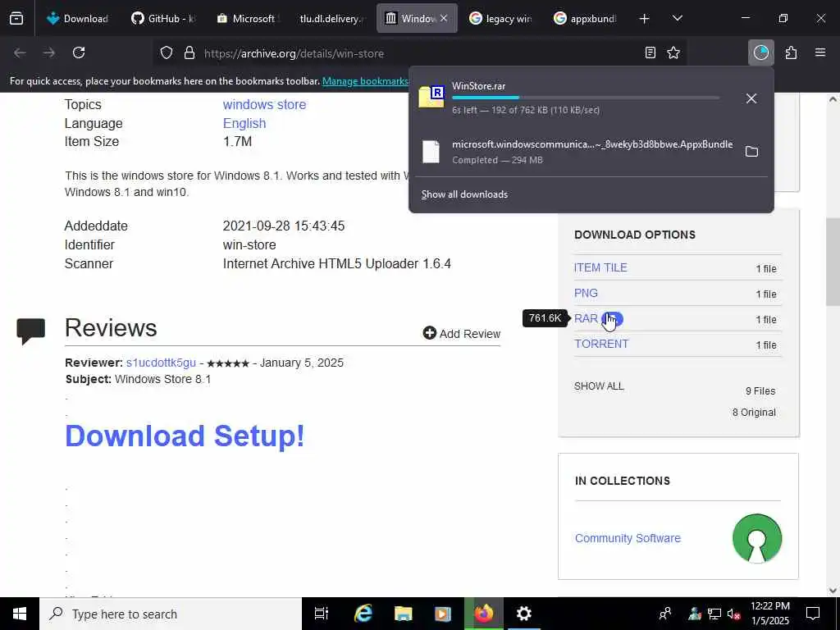The height and width of the screenshot is (630, 840).
Task: Click the network tray icon
Action: (x=714, y=614)
